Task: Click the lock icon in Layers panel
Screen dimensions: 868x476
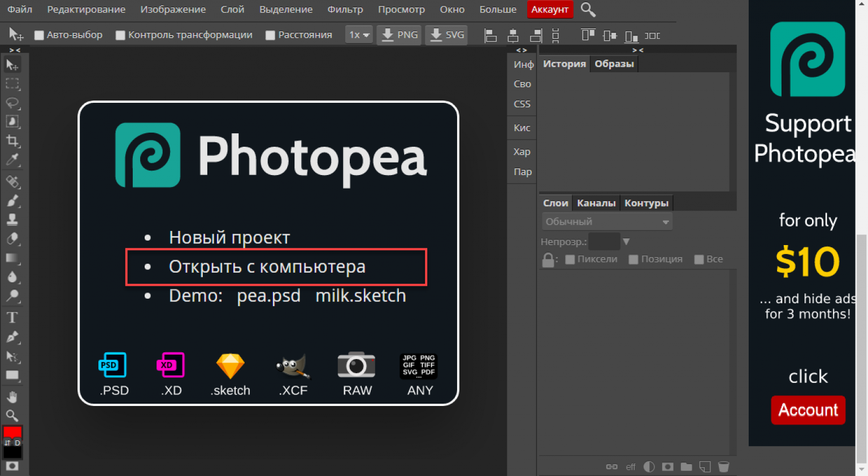Action: (548, 260)
